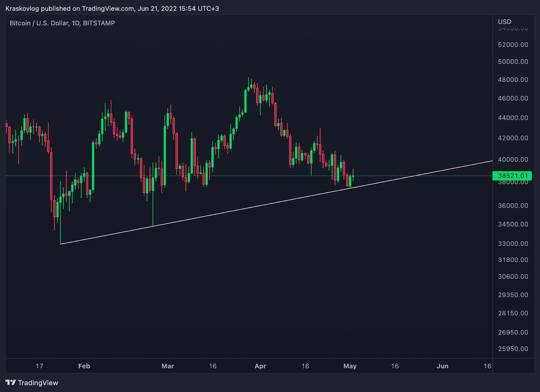Click the TradingView wordmark text
540x392 pixels.
[38, 383]
